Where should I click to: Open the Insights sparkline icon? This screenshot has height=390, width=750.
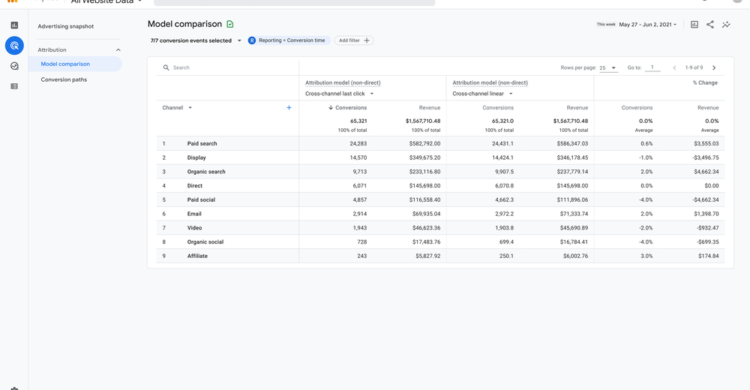pyautogui.click(x=726, y=24)
